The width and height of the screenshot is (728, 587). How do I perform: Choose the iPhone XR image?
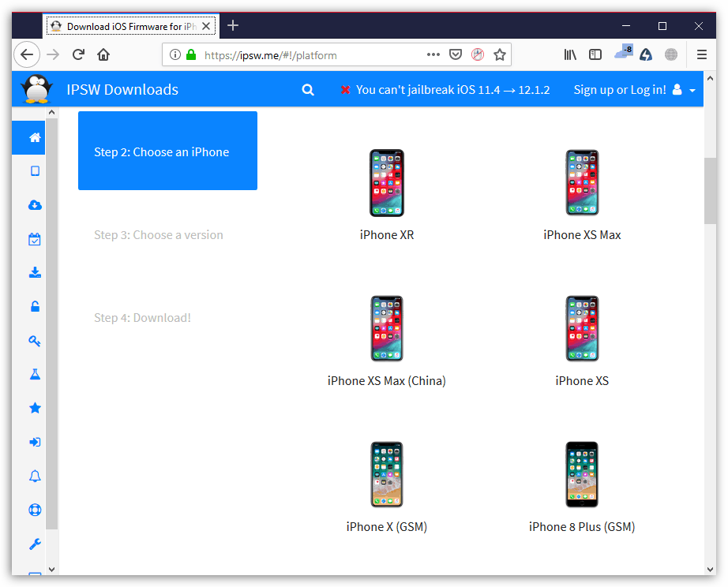387,183
